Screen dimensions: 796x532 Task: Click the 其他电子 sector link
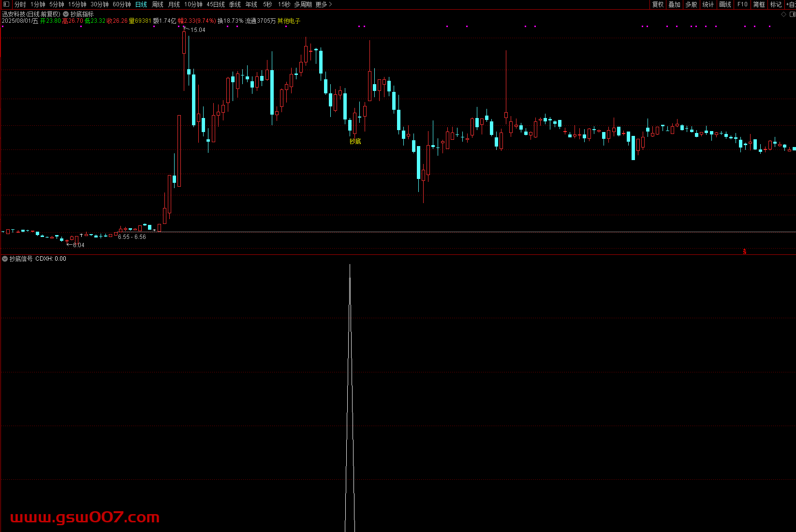coord(289,21)
